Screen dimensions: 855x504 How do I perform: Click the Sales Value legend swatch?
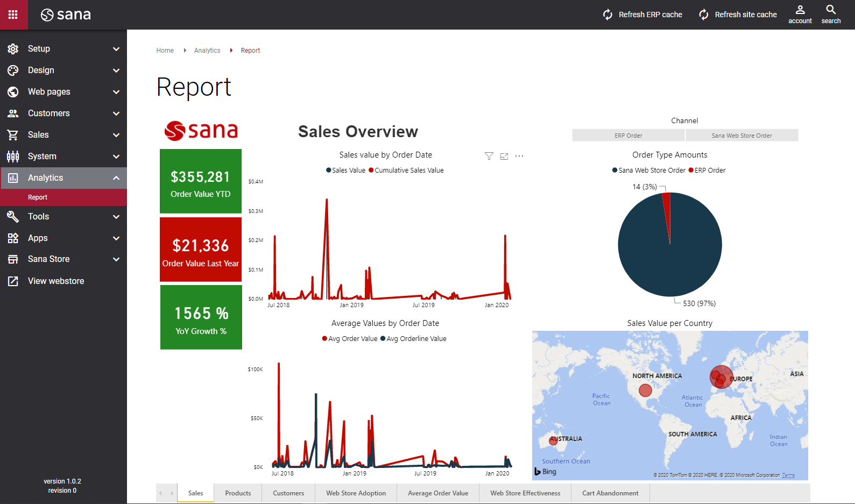click(x=329, y=171)
